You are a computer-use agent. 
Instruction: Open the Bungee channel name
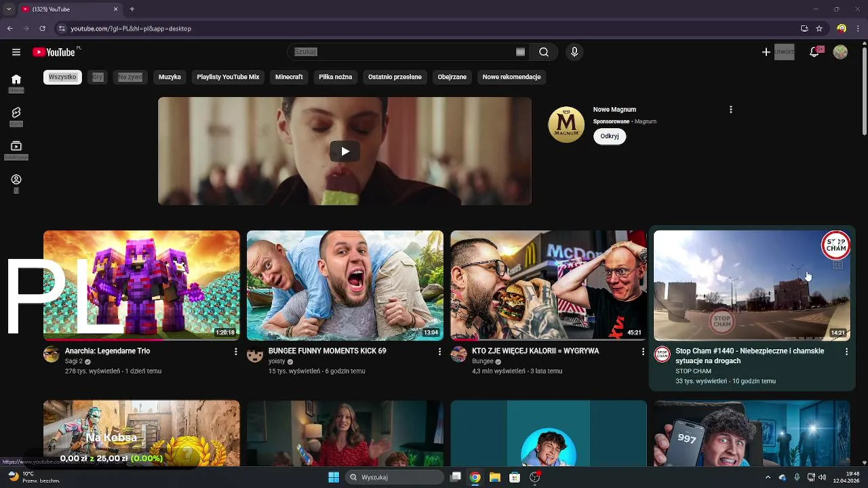pos(482,361)
